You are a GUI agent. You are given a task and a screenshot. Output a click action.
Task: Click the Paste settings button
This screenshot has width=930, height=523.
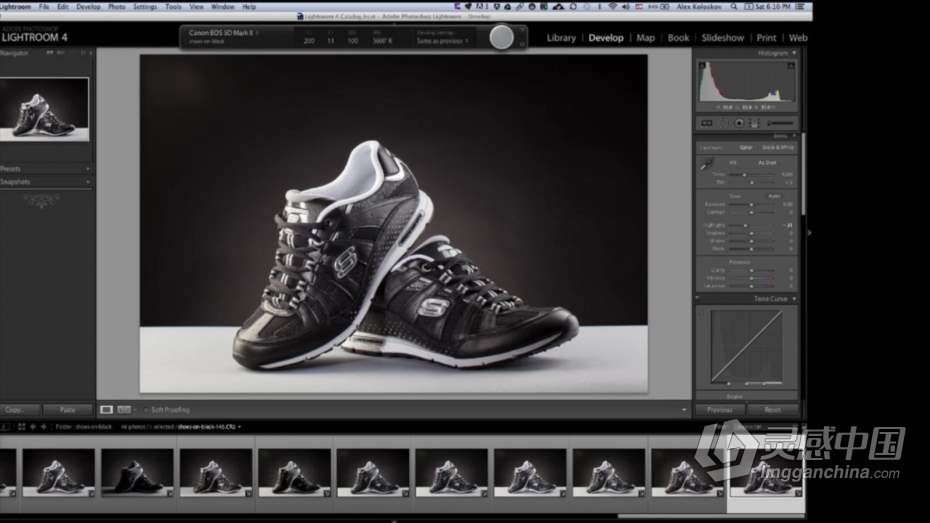(68, 410)
